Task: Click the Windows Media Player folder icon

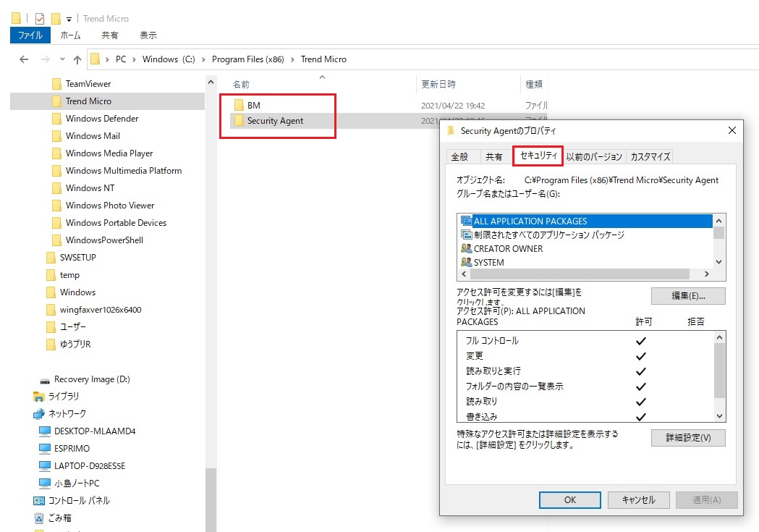Action: (x=56, y=153)
